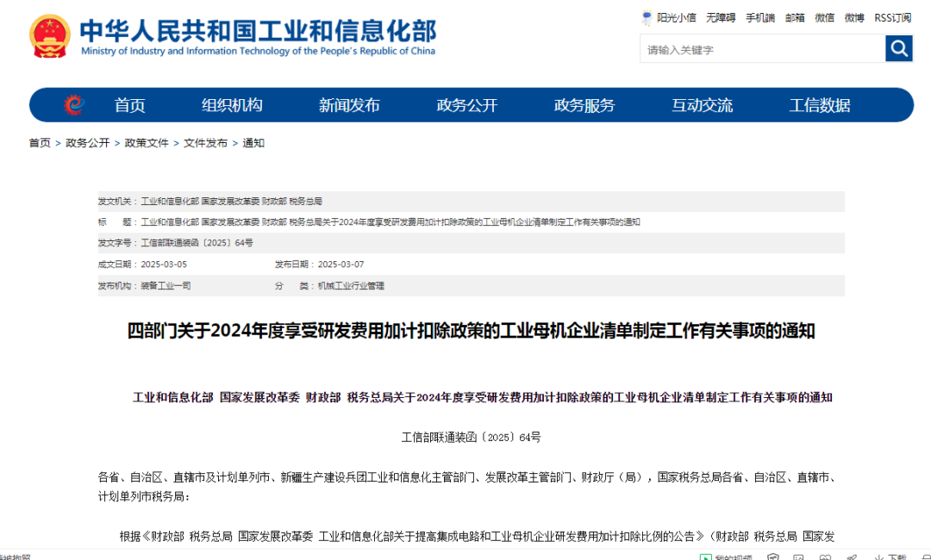Click the 无障碍 accessibility link

coord(721,17)
